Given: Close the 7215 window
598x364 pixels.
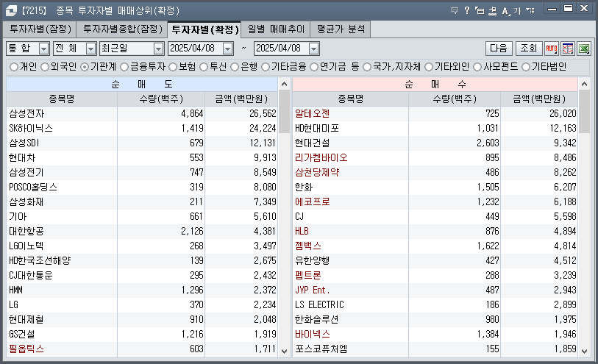Looking at the screenshot, I should tap(584, 8).
